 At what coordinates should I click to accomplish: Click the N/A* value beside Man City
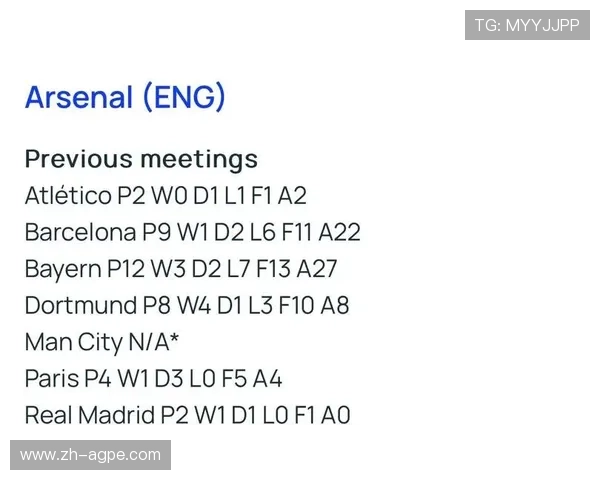click(154, 342)
